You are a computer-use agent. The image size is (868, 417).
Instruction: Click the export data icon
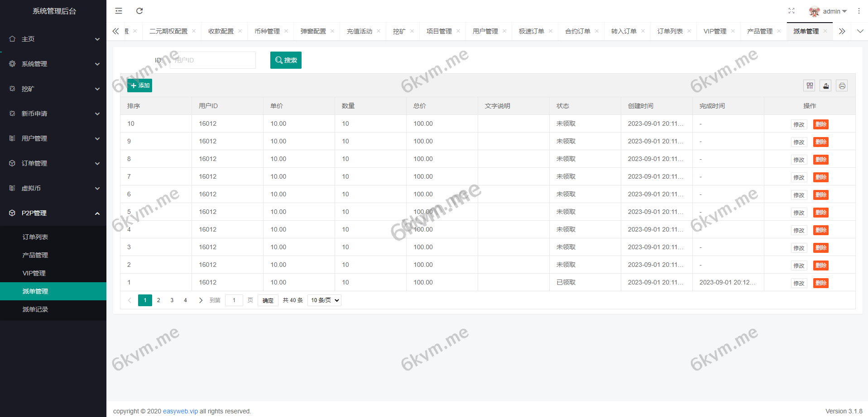click(825, 85)
